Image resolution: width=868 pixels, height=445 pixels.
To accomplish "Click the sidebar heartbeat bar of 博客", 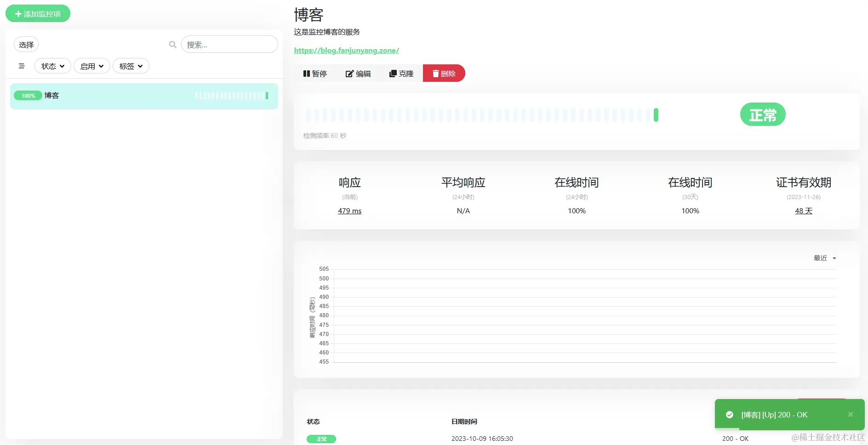I will (231, 96).
